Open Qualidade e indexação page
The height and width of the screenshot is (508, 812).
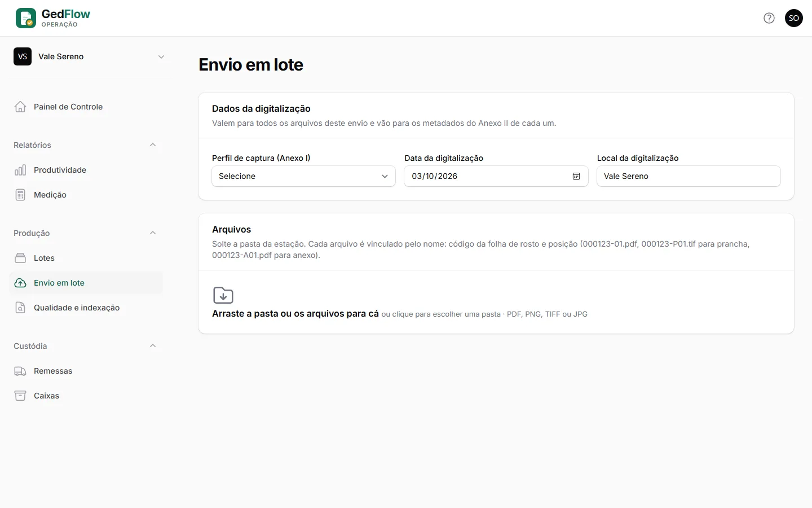[x=86, y=308]
